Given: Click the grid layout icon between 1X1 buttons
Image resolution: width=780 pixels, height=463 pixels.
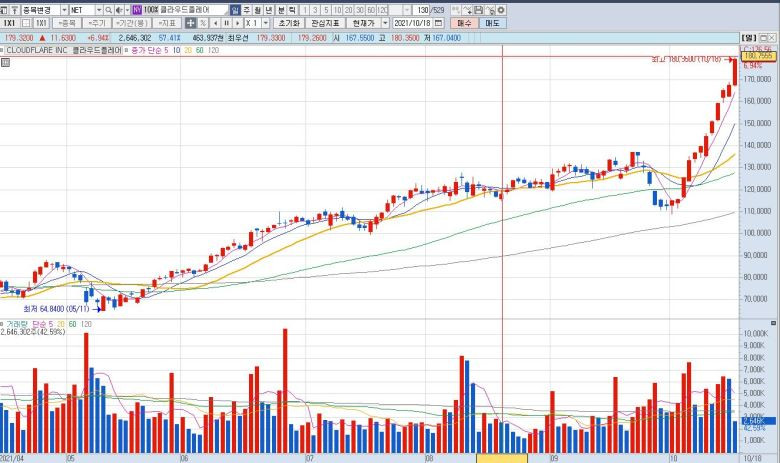Looking at the screenshot, I should click(26, 23).
